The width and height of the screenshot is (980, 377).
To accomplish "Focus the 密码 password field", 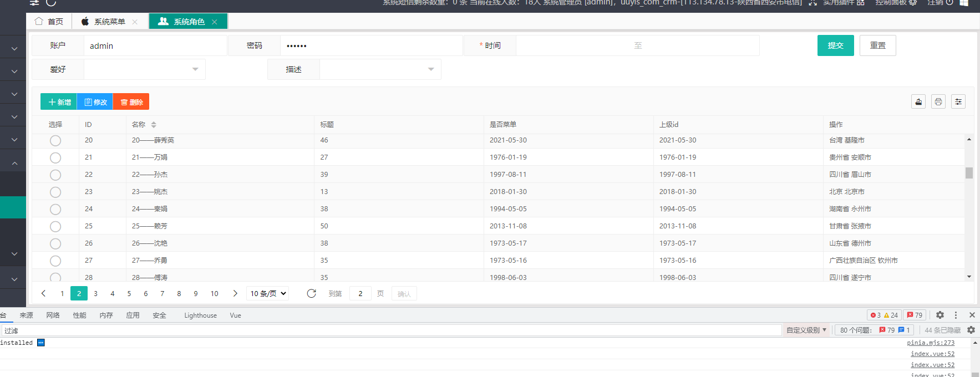I will pos(372,45).
